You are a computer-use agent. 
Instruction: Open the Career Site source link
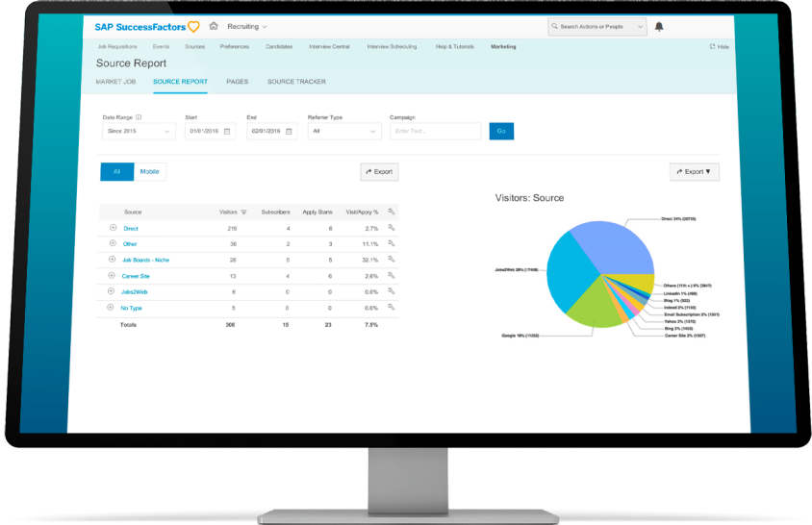(135, 276)
